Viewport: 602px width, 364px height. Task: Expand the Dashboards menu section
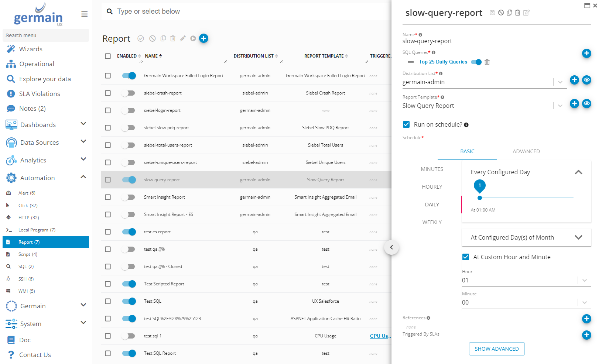83,124
